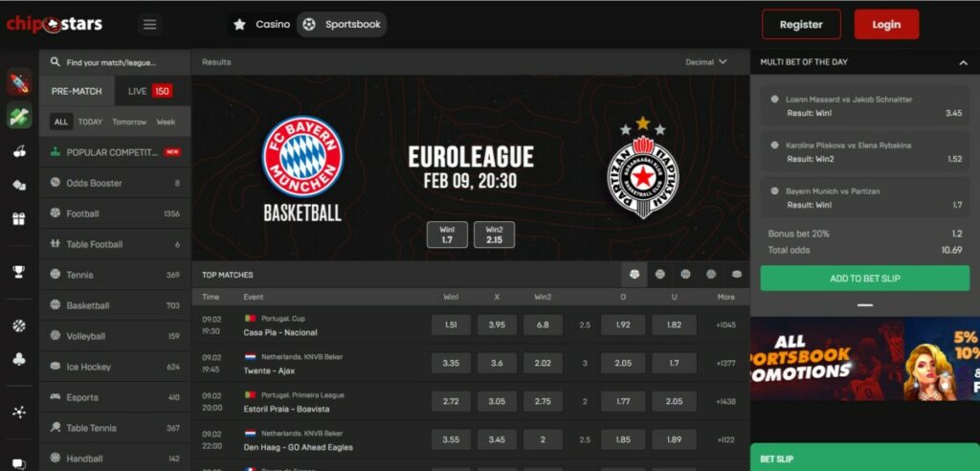Filter matches by Tomorrow

pyautogui.click(x=129, y=122)
